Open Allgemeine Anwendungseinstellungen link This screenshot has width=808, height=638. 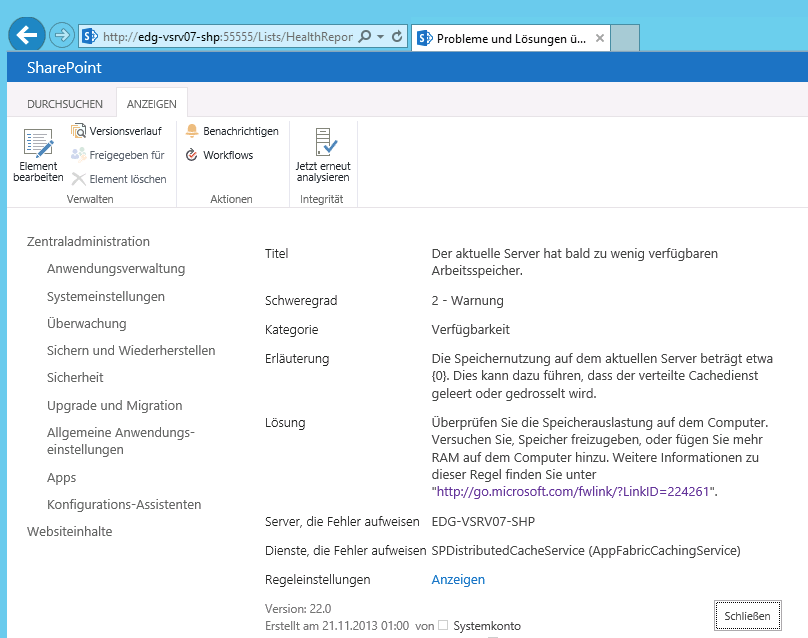121,441
